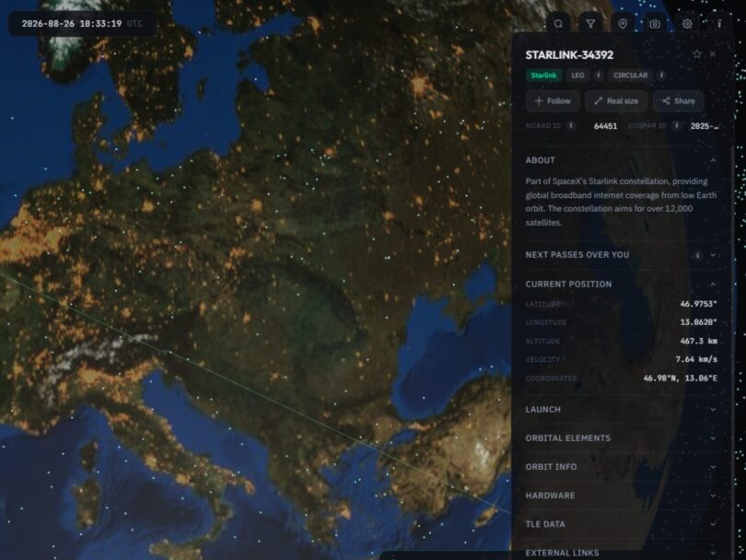The image size is (746, 560).
Task: Open the filter funnel tool
Action: pyautogui.click(x=590, y=24)
